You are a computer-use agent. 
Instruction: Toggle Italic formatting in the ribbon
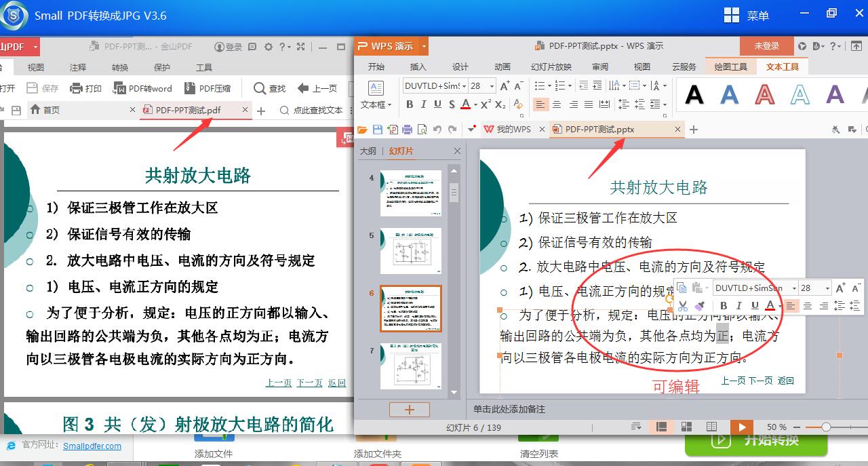[424, 104]
